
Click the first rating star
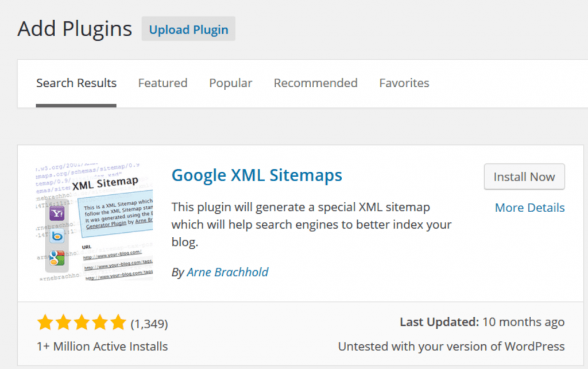[x=45, y=322]
